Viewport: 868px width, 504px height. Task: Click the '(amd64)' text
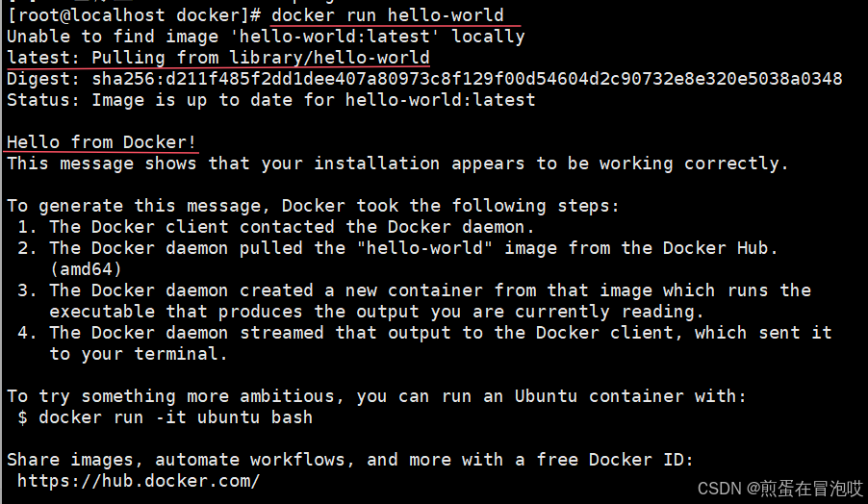86,269
